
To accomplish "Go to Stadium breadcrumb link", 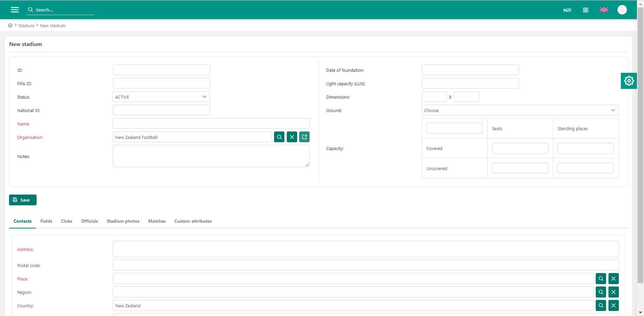I will tap(26, 26).
